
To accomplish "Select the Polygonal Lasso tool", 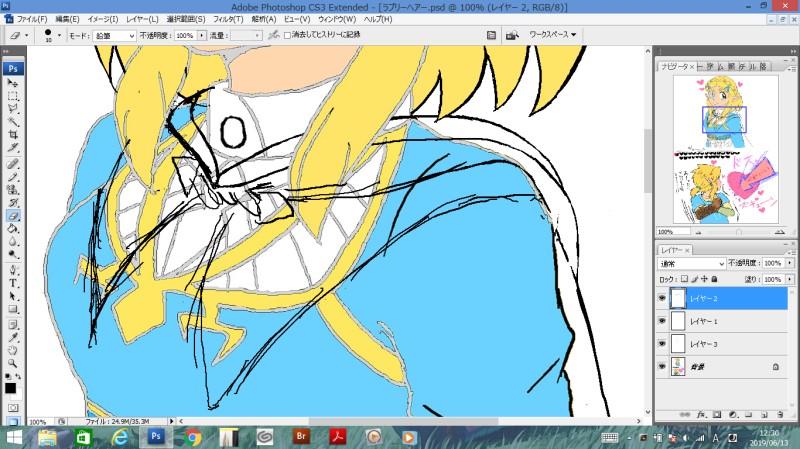I will (13, 109).
